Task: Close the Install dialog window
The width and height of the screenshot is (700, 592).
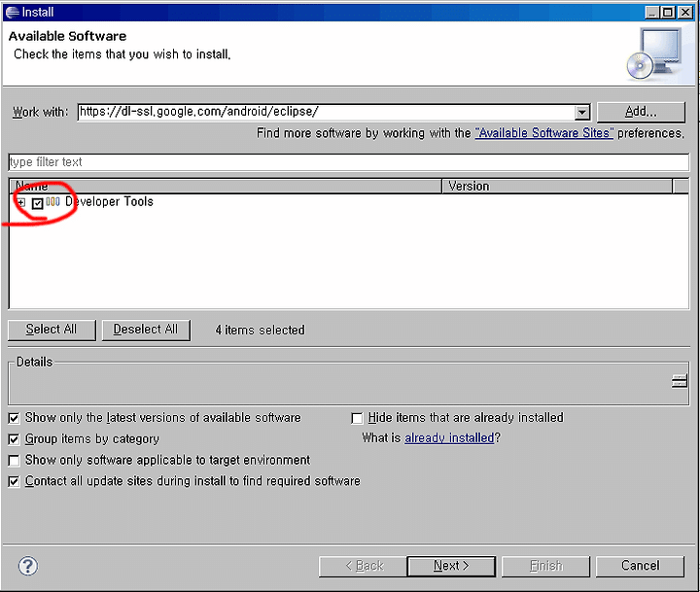Action: [685, 12]
